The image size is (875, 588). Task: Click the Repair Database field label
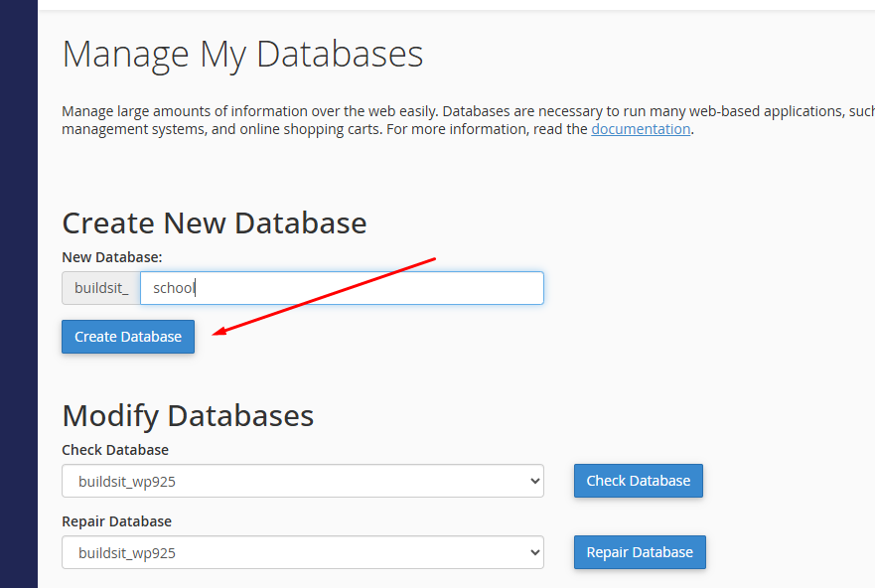116,521
